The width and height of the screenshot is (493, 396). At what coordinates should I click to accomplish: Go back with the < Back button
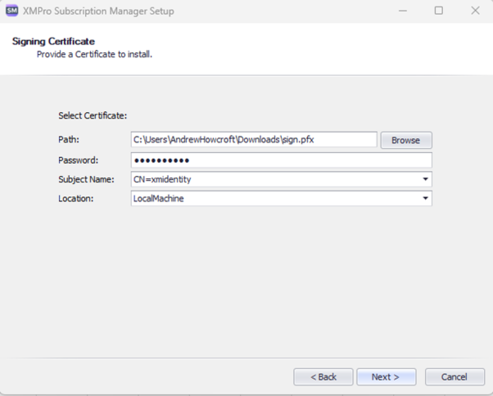[323, 377]
